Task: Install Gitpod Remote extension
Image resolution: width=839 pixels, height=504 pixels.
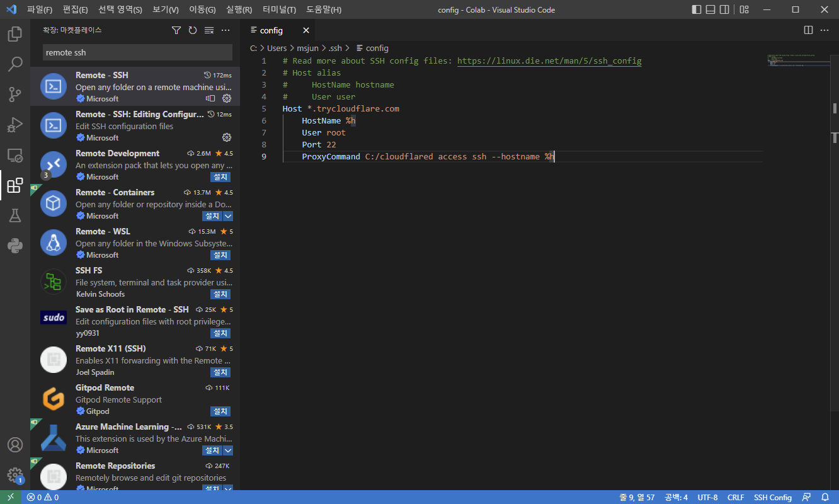Action: click(x=220, y=411)
